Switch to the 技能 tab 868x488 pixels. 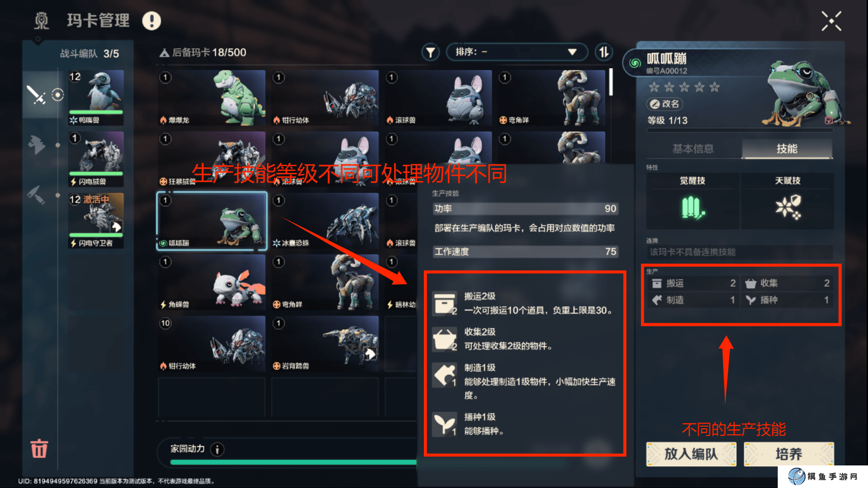coord(787,149)
